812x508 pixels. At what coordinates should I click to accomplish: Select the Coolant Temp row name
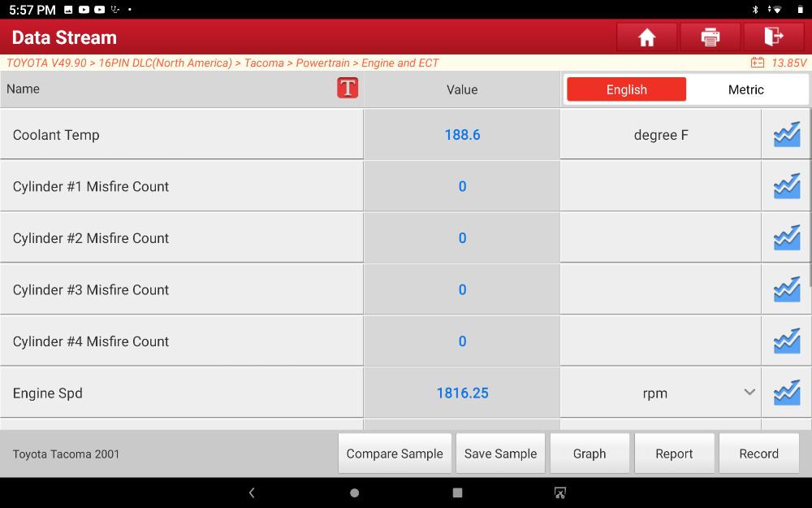[56, 135]
